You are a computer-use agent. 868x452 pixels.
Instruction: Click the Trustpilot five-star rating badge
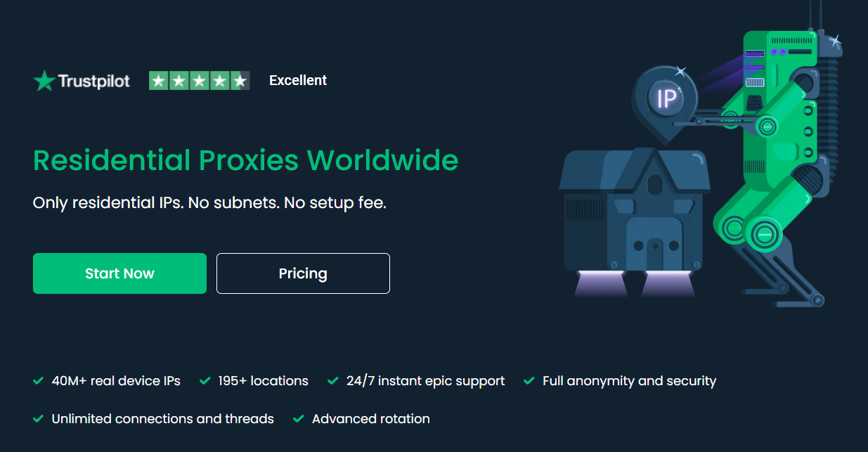tap(200, 81)
